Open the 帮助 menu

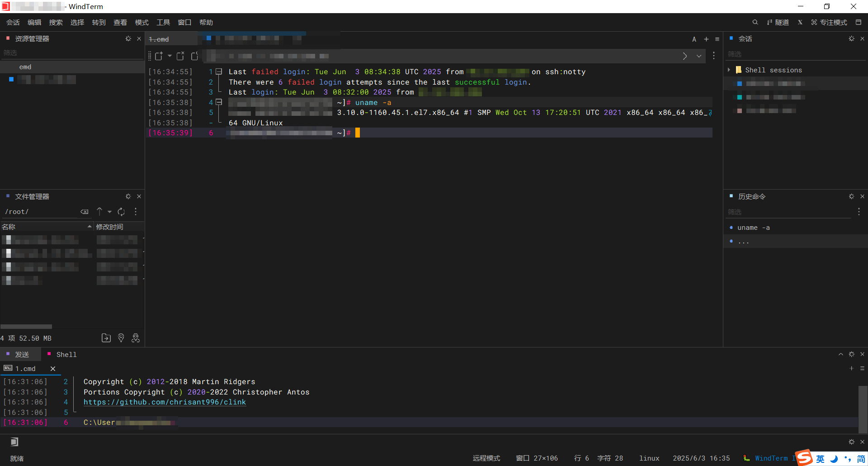(206, 23)
